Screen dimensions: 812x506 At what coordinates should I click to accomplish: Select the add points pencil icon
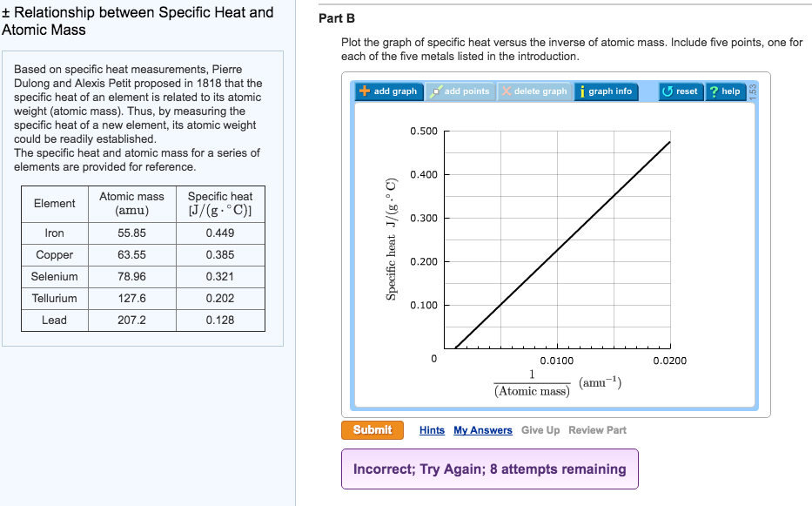click(x=435, y=91)
